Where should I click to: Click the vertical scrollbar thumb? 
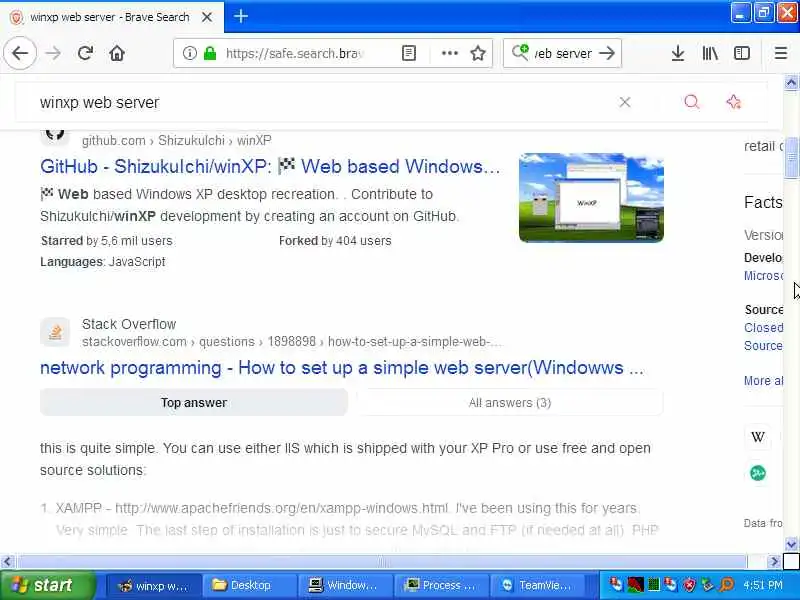click(791, 158)
